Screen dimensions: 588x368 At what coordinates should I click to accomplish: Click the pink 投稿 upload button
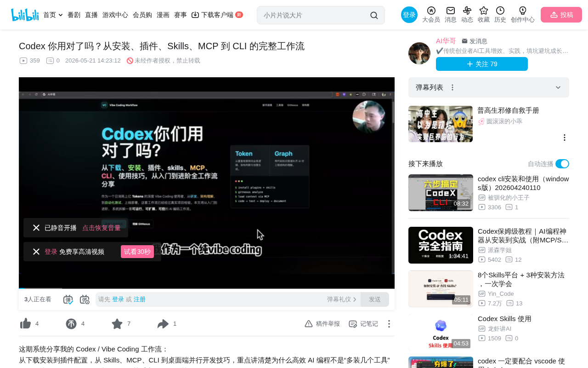561,15
